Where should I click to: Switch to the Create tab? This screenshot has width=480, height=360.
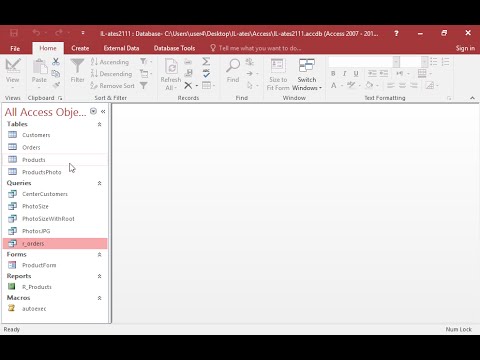(80, 48)
